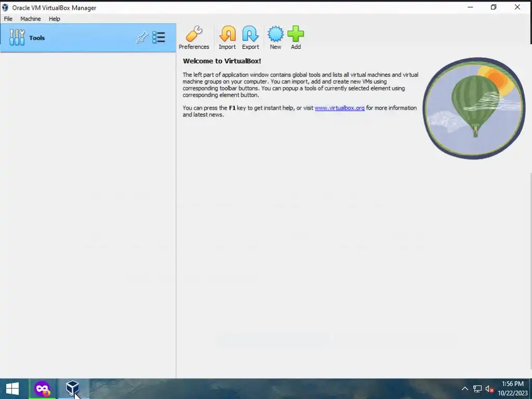Viewport: 532px width, 399px height.
Task: Click the network tray icon
Action: 477,389
